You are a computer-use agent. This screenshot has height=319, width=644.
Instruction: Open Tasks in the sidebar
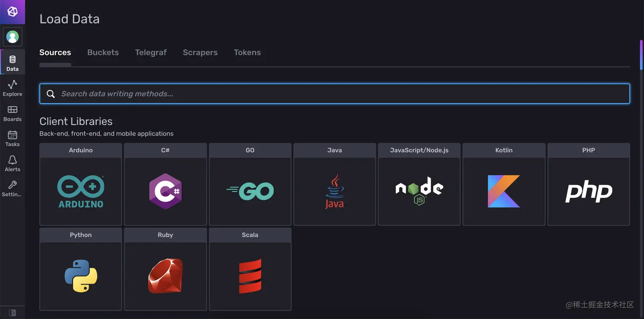coord(12,139)
